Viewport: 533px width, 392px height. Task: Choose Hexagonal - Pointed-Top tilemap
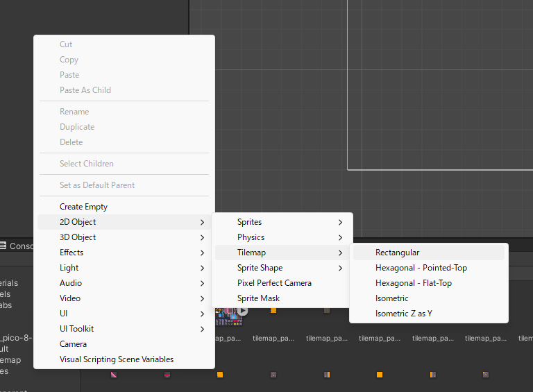point(429,268)
